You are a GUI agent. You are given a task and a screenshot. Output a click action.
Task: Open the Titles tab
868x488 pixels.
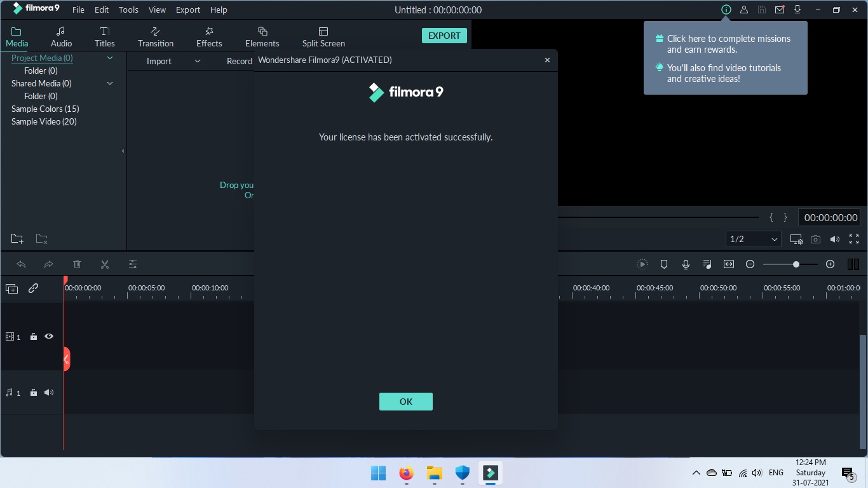tap(105, 37)
